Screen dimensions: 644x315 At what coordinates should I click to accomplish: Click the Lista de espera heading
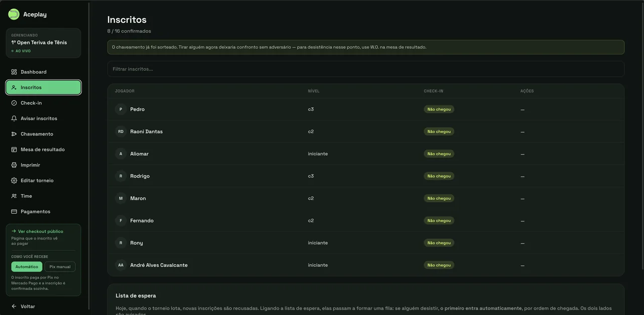click(136, 296)
